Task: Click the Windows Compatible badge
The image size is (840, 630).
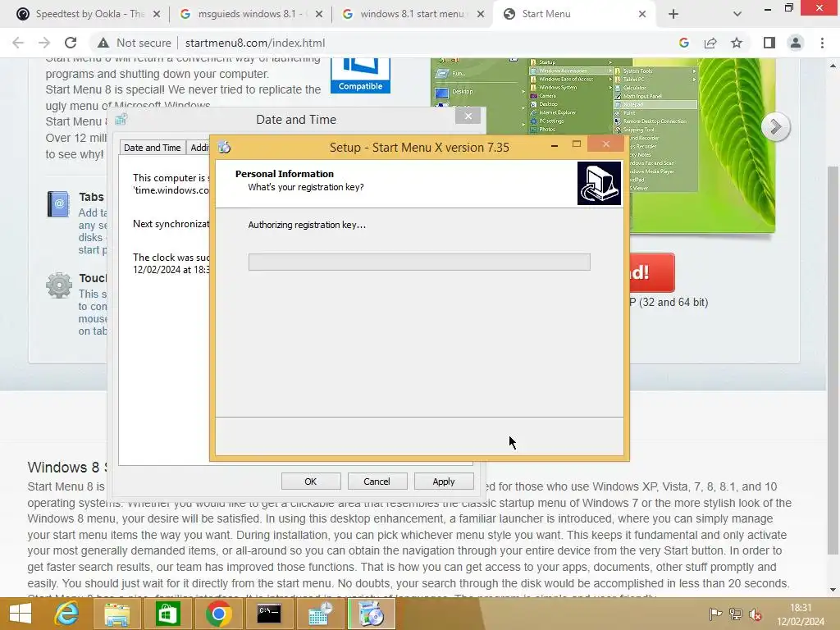Action: [360, 75]
